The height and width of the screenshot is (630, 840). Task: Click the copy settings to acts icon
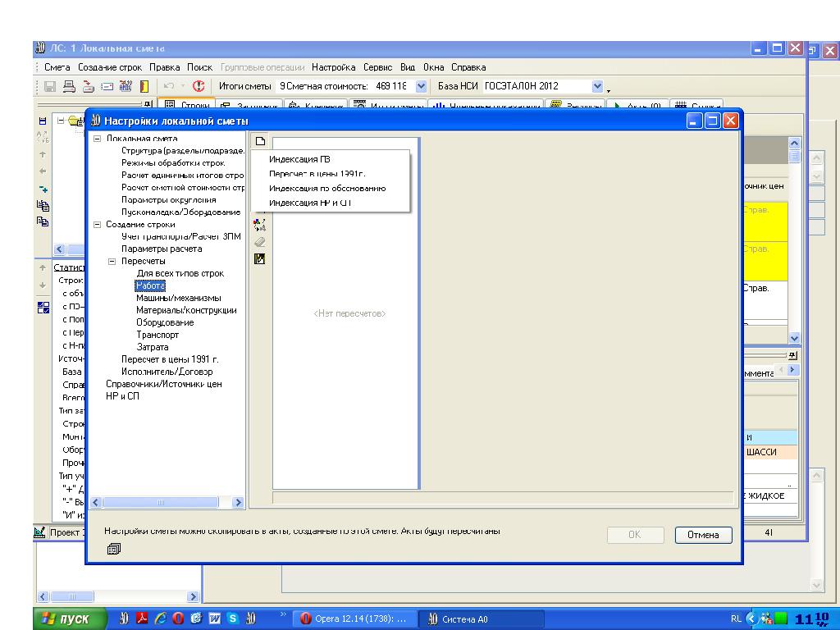click(114, 550)
